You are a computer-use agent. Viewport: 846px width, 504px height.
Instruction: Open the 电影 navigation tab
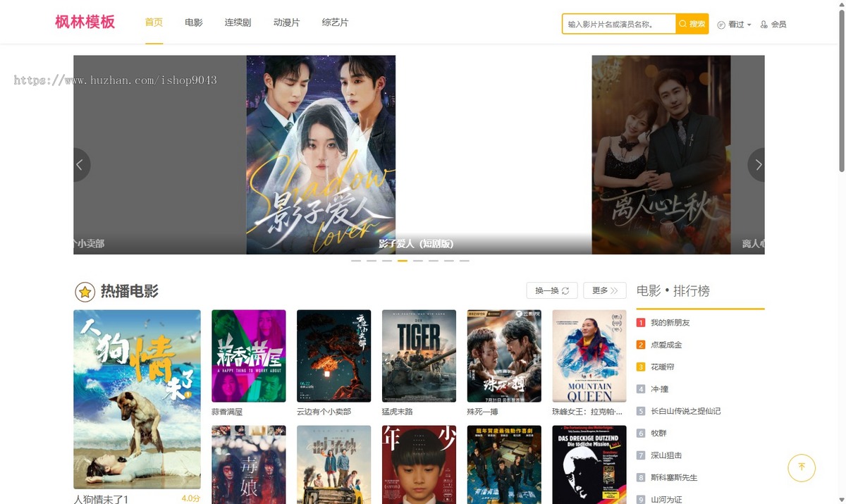pyautogui.click(x=194, y=23)
